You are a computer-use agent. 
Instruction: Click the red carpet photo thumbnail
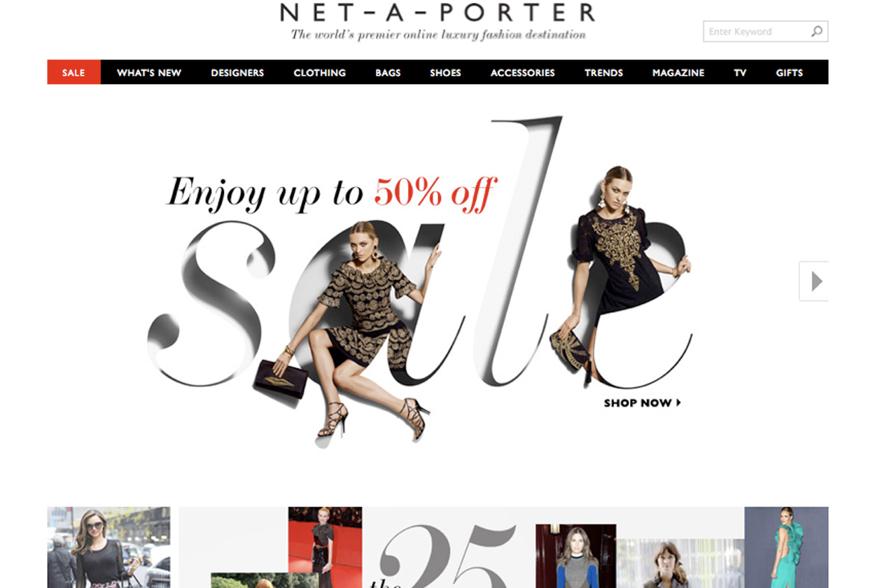tap(325, 547)
